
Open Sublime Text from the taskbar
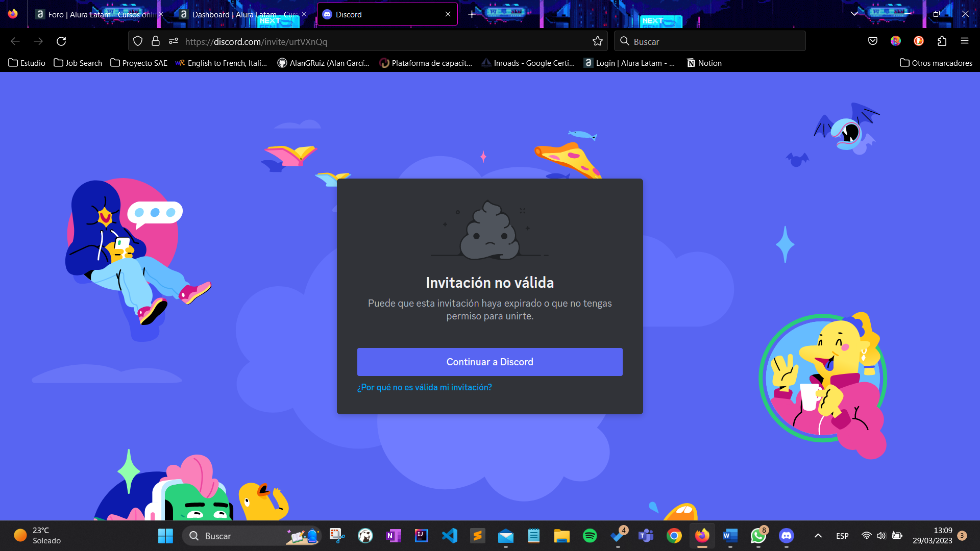tap(478, 536)
